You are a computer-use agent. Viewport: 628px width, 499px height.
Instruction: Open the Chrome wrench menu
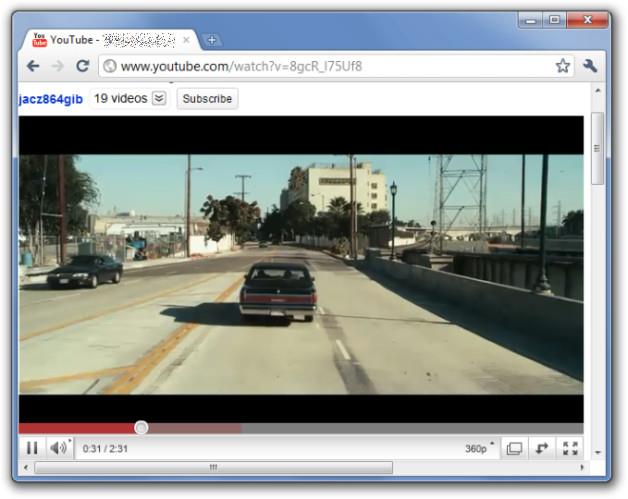pos(590,66)
